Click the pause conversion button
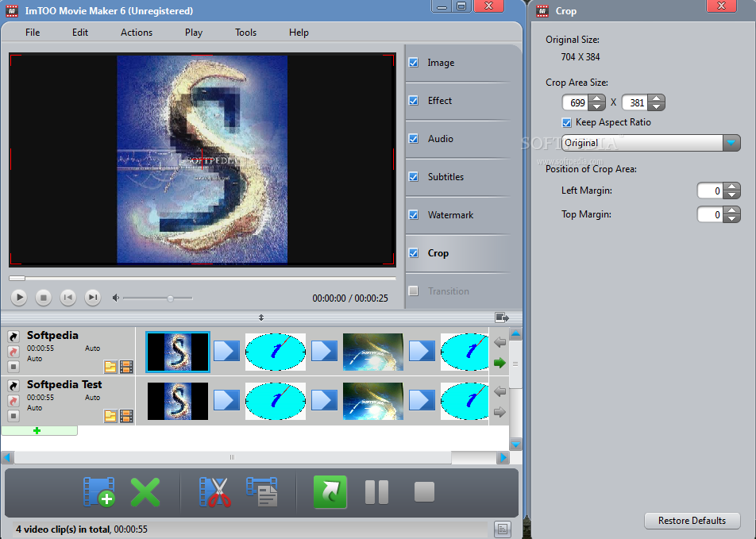The image size is (756, 539). click(x=376, y=491)
